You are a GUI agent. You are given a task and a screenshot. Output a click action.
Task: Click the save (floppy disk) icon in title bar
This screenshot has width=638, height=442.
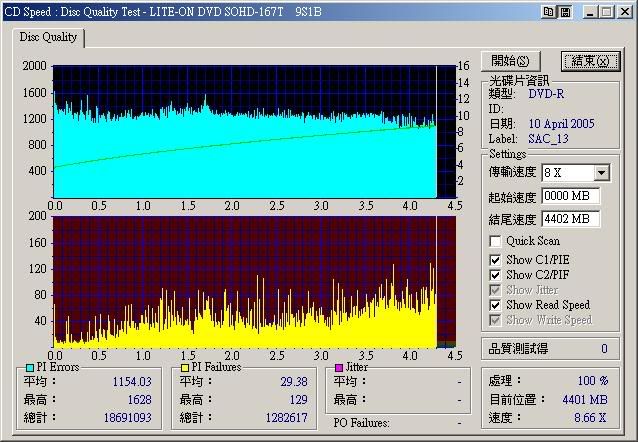click(x=565, y=12)
